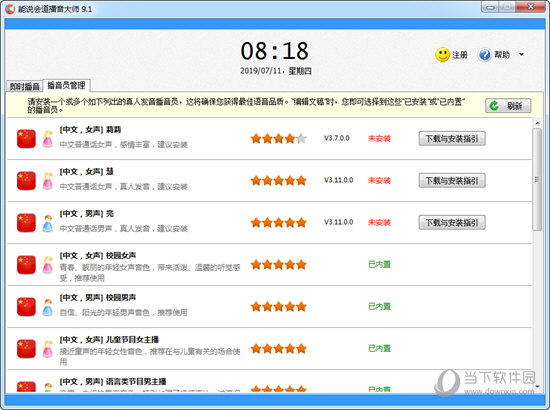Switch to the 即时播音 tab
Viewport: 550px width, 410px height.
pos(24,86)
